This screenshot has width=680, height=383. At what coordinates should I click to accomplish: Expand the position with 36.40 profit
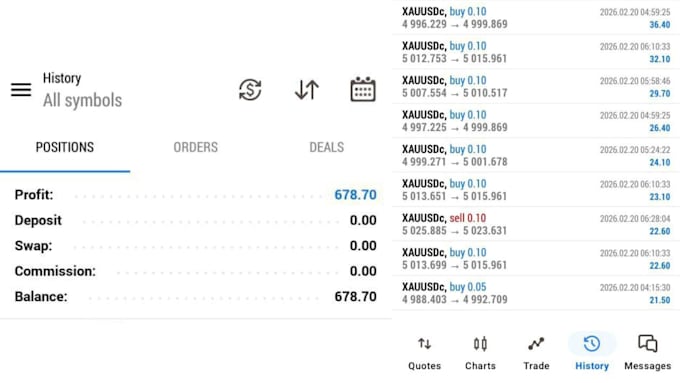[536, 18]
